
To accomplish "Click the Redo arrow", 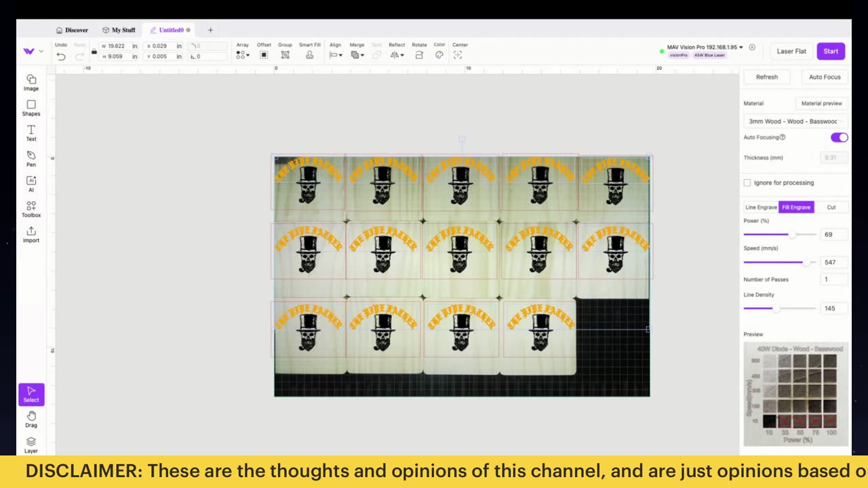I will pyautogui.click(x=80, y=56).
